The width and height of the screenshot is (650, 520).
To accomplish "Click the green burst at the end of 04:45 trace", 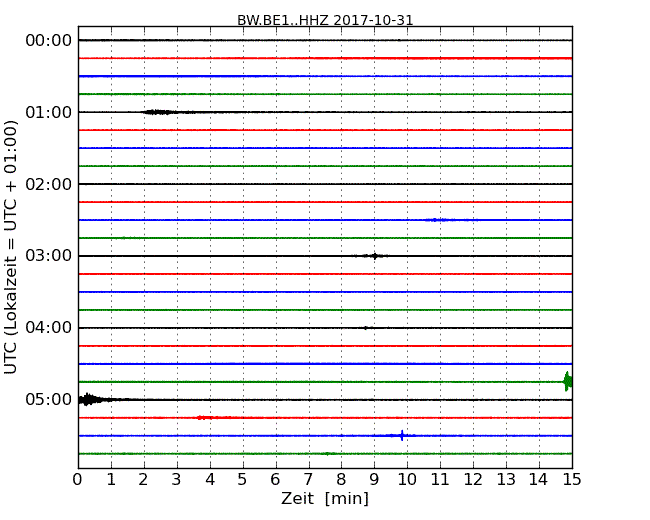I will click(568, 381).
